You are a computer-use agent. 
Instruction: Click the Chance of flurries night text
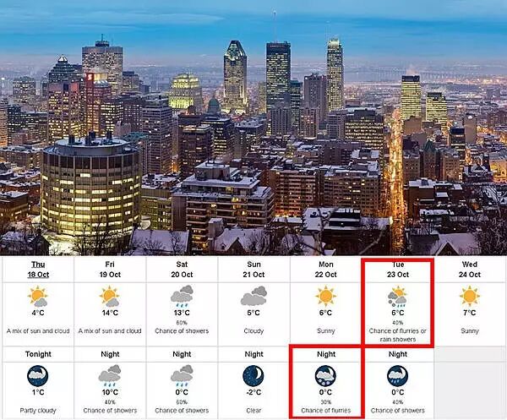click(x=326, y=411)
